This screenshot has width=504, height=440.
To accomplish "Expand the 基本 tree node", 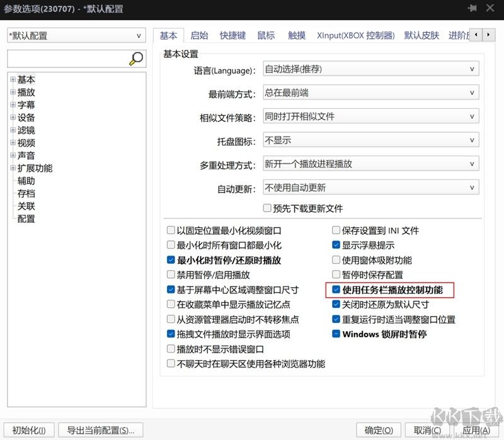I will pyautogui.click(x=13, y=79).
